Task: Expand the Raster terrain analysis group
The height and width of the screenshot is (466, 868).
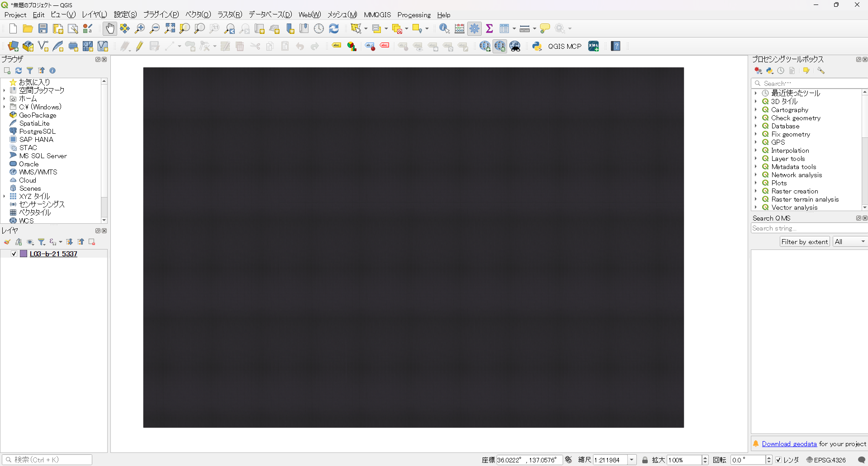Action: [x=755, y=199]
